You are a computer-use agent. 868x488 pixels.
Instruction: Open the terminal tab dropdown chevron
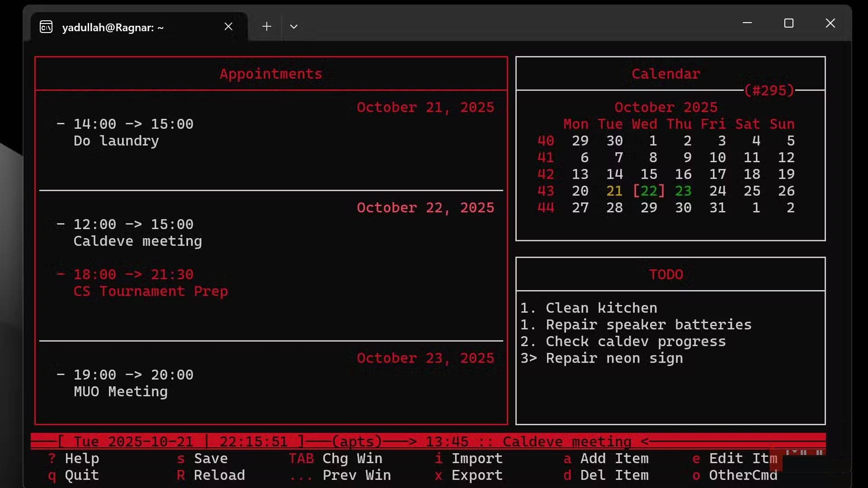coord(294,26)
